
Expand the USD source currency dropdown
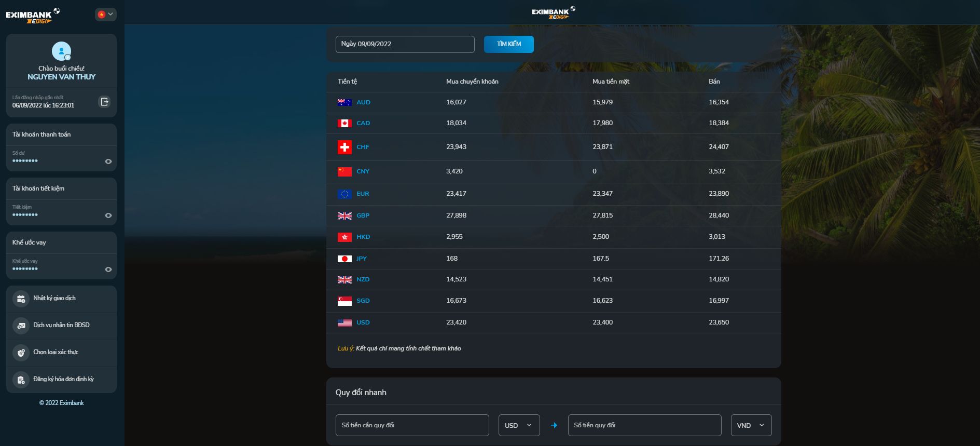(x=519, y=425)
